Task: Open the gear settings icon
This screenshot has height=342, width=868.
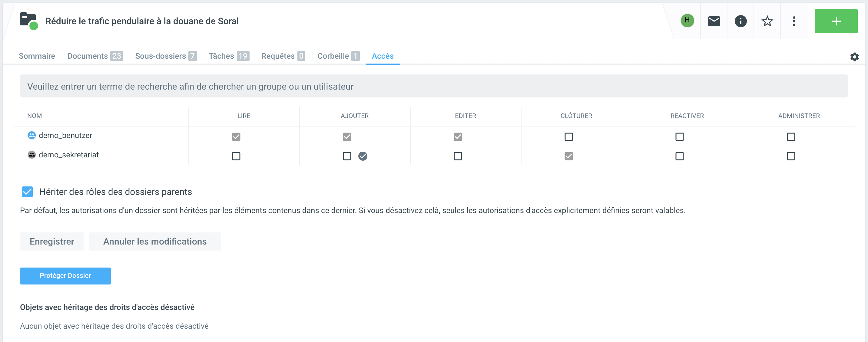Action: pyautogui.click(x=854, y=57)
